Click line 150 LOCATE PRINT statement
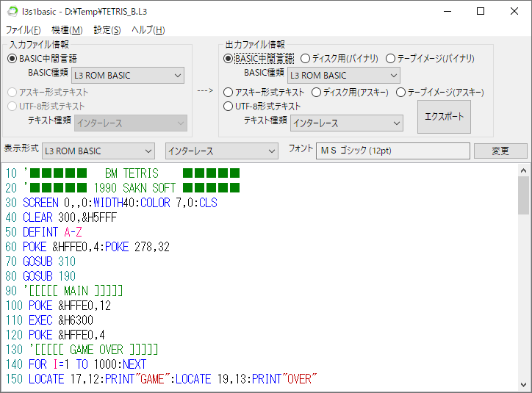Screen dimensions: 532x393 (x=161, y=379)
